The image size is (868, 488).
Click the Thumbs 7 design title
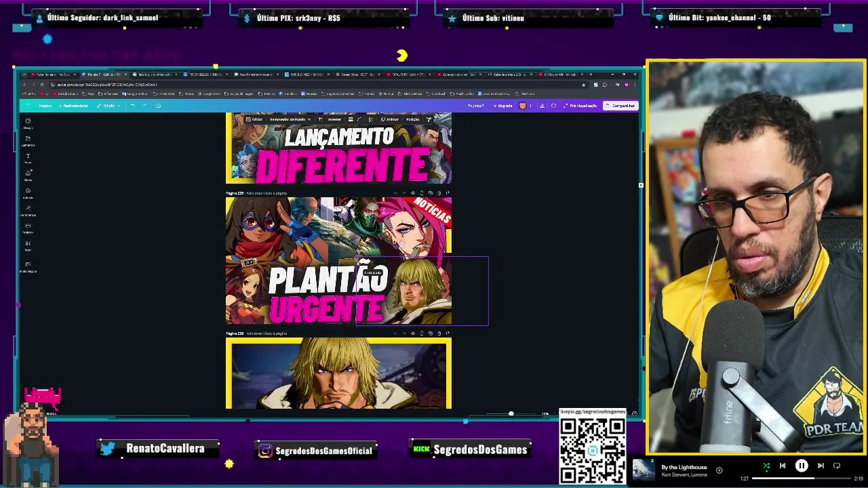pos(476,106)
